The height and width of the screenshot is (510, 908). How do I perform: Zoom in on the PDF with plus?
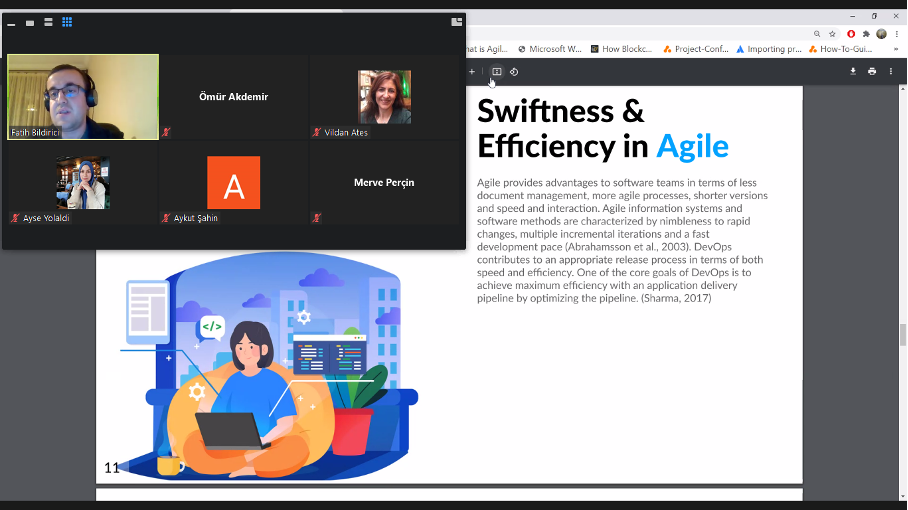point(472,72)
